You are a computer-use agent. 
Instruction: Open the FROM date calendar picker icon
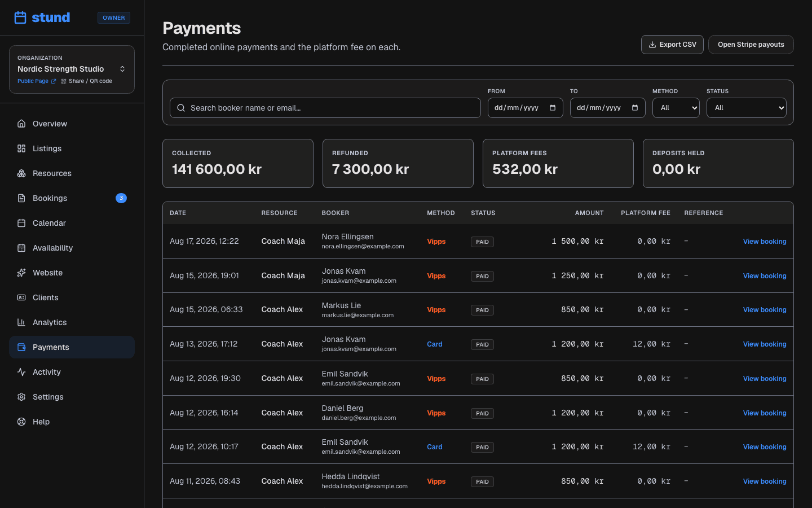pos(553,108)
